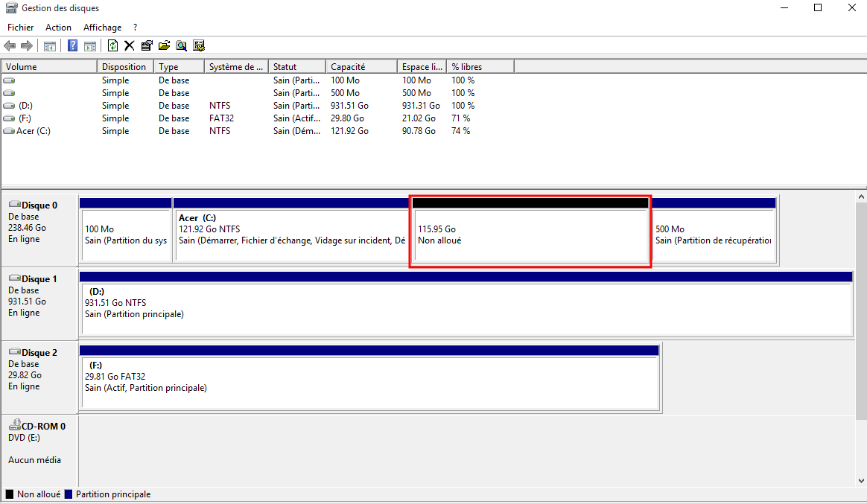Select the 115.95 Go unallocated partition block

(530, 235)
